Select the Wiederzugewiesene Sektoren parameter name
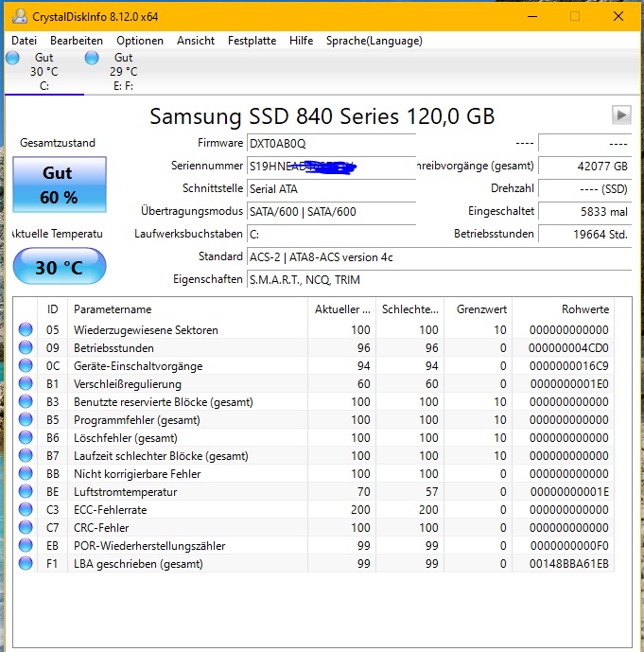This screenshot has width=644, height=652. pyautogui.click(x=146, y=330)
